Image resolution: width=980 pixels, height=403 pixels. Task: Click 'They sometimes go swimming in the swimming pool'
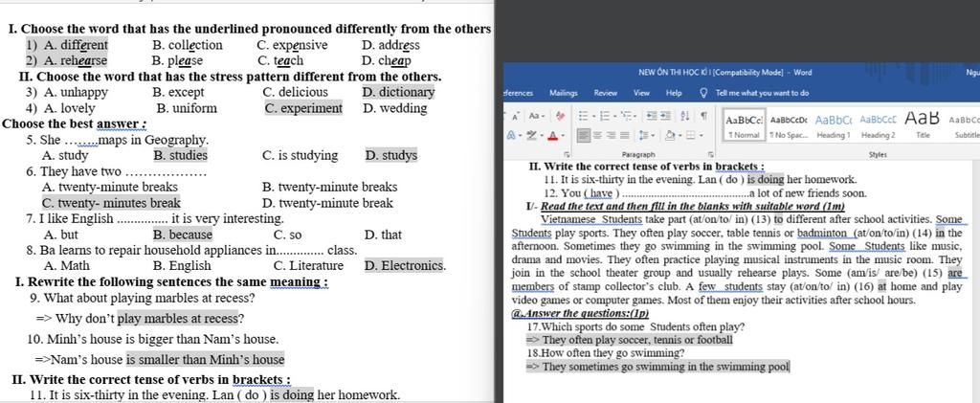tap(658, 367)
